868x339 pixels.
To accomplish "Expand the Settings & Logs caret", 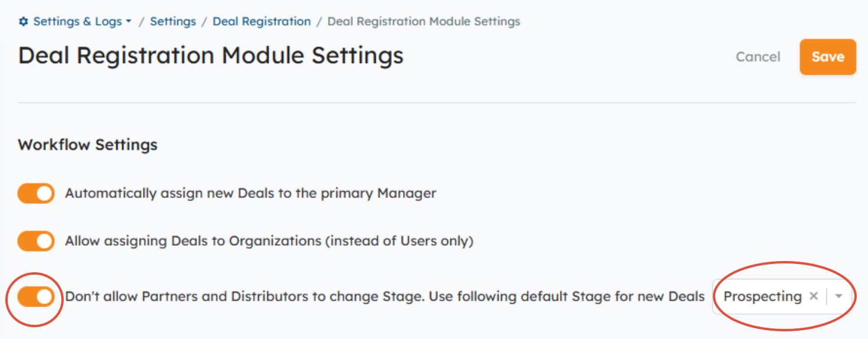I will [x=128, y=22].
